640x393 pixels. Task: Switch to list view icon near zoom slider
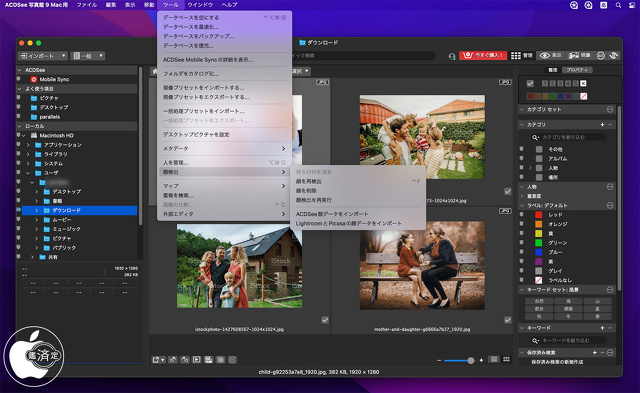click(x=494, y=360)
